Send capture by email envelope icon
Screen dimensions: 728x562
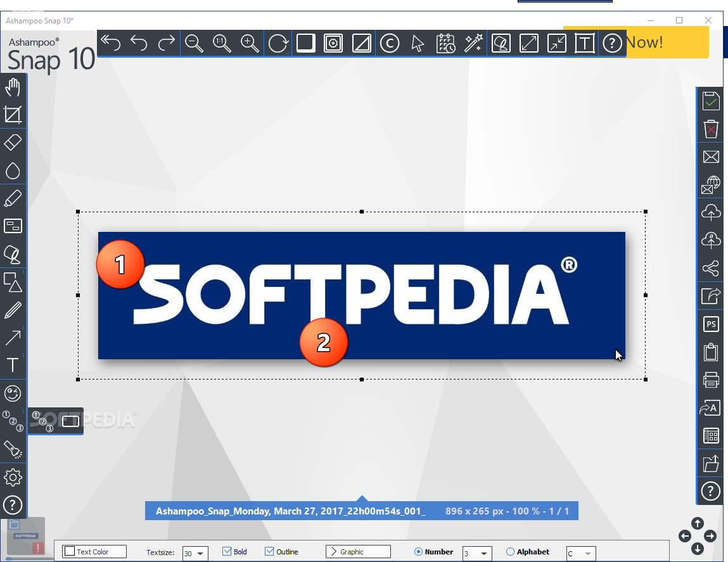[711, 156]
